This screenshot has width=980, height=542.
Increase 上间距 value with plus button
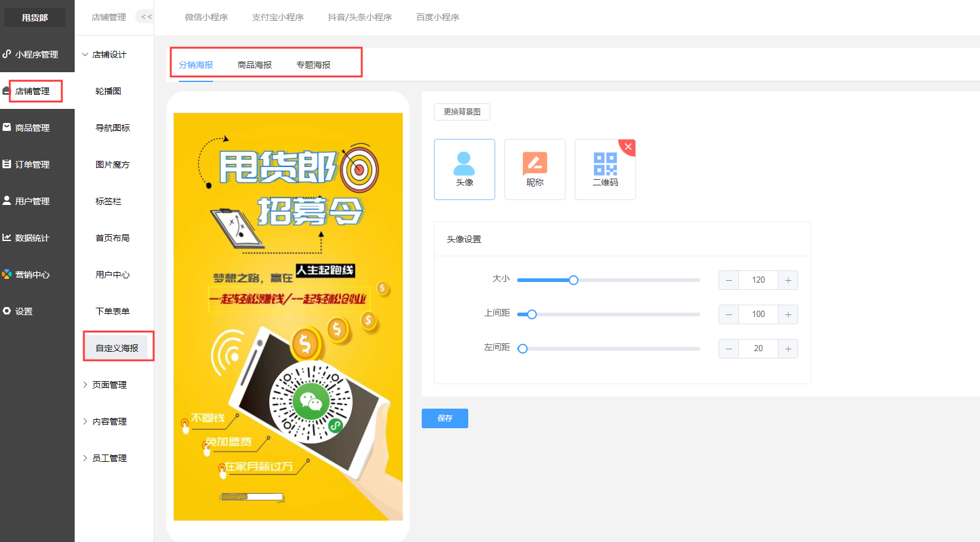pyautogui.click(x=788, y=314)
